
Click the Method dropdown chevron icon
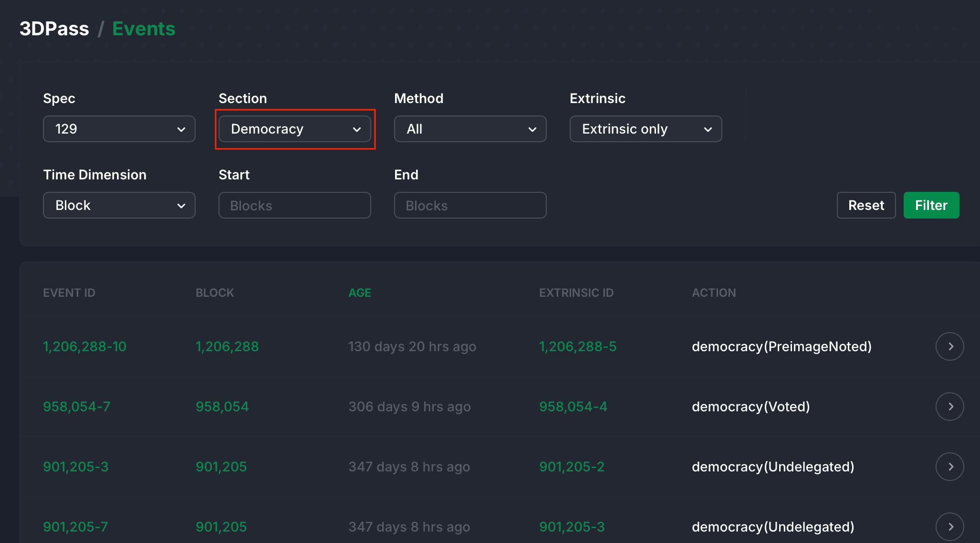coord(533,129)
